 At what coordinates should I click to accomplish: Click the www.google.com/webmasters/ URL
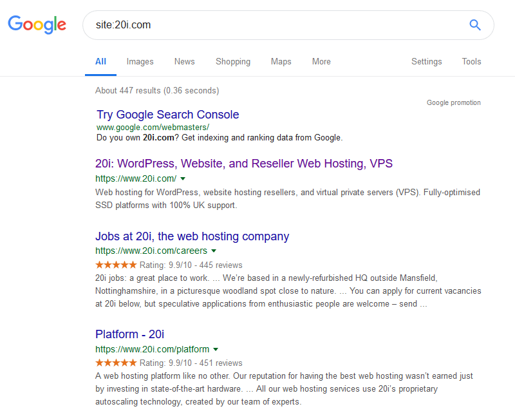coord(153,128)
